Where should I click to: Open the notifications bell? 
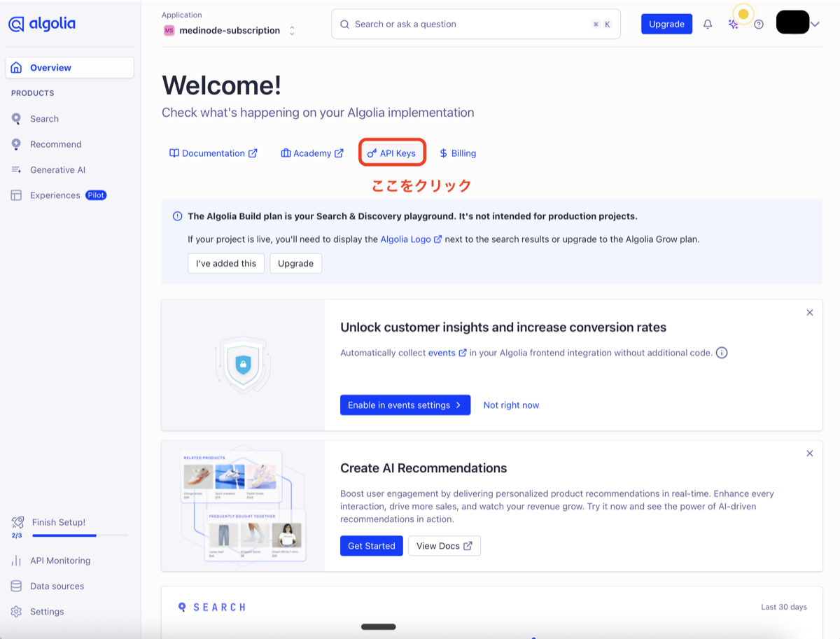pos(708,24)
